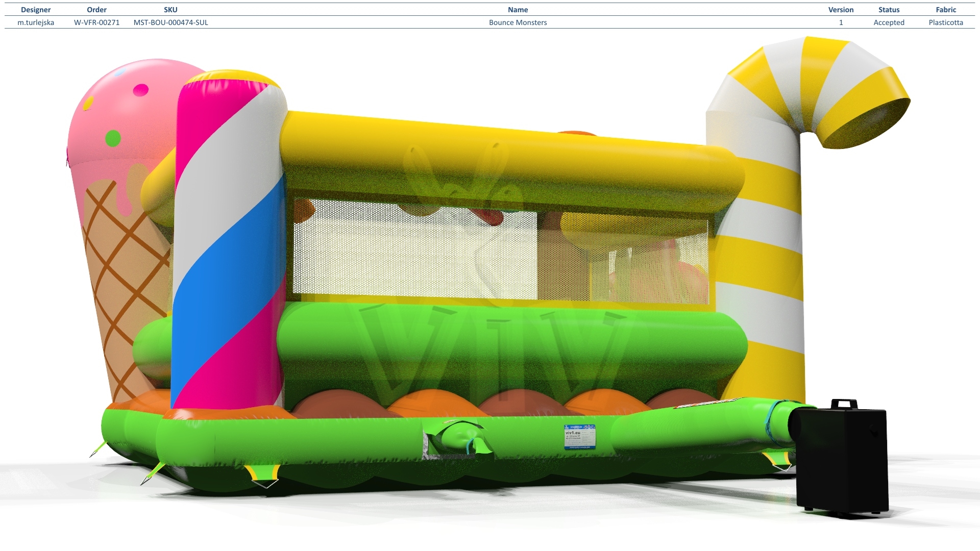Select the Version column header
The image size is (980, 551).
[841, 10]
